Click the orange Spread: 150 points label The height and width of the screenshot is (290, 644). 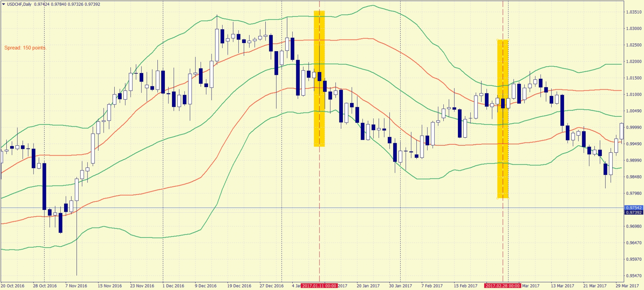(25, 48)
